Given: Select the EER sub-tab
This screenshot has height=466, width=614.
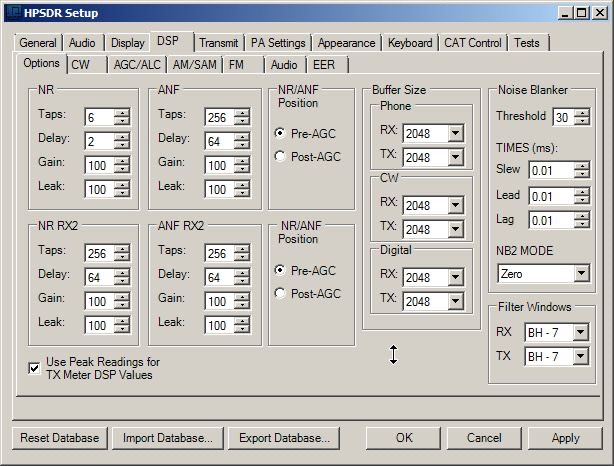Looking at the screenshot, I should pyautogui.click(x=327, y=65).
